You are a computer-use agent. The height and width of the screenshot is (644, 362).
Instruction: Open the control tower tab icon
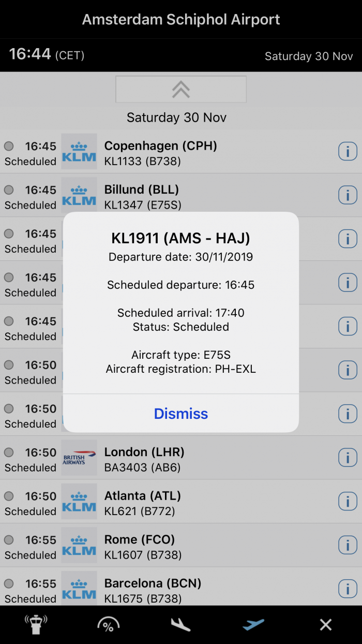coord(36,625)
